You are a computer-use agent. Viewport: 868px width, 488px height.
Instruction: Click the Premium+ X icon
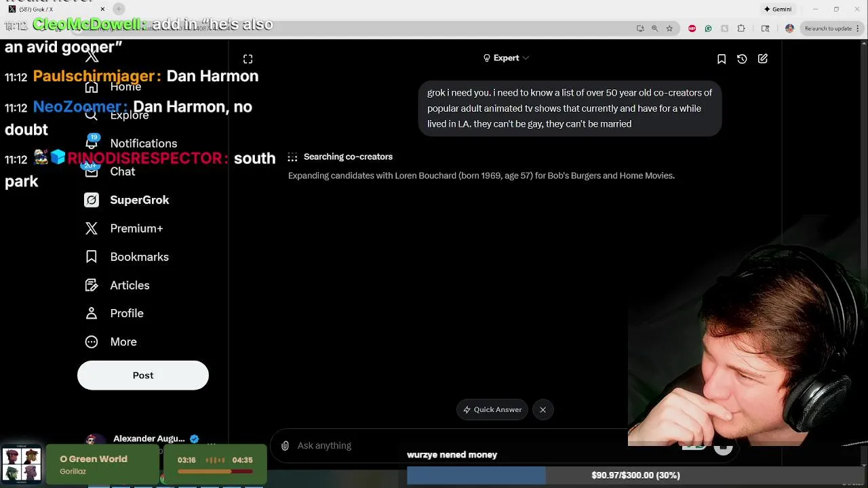click(92, 228)
